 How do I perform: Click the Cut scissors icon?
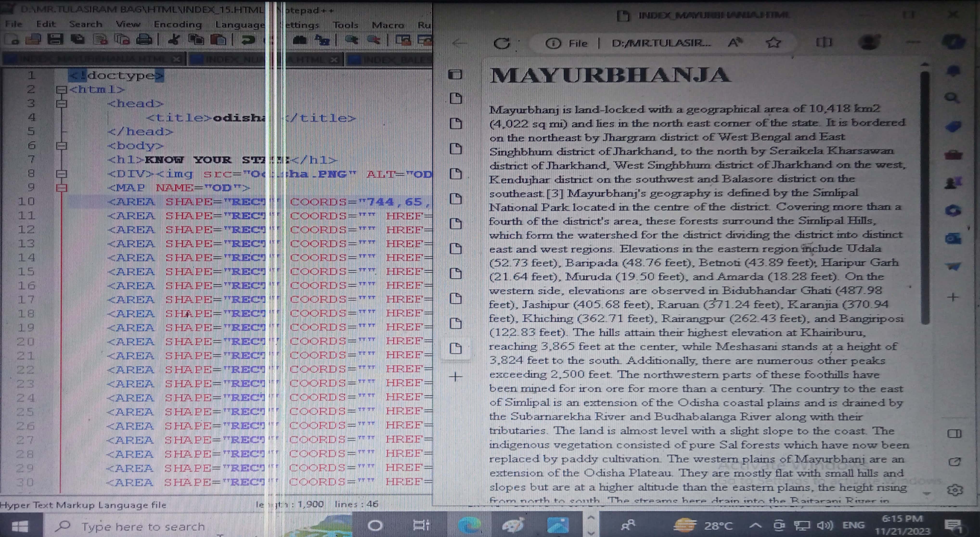point(174,39)
